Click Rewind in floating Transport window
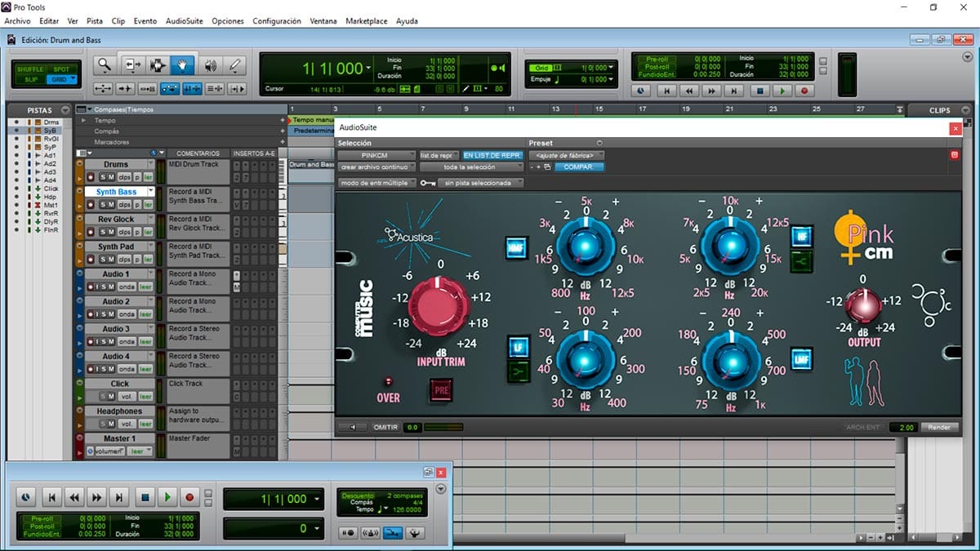The height and width of the screenshot is (551, 980). click(x=74, y=496)
